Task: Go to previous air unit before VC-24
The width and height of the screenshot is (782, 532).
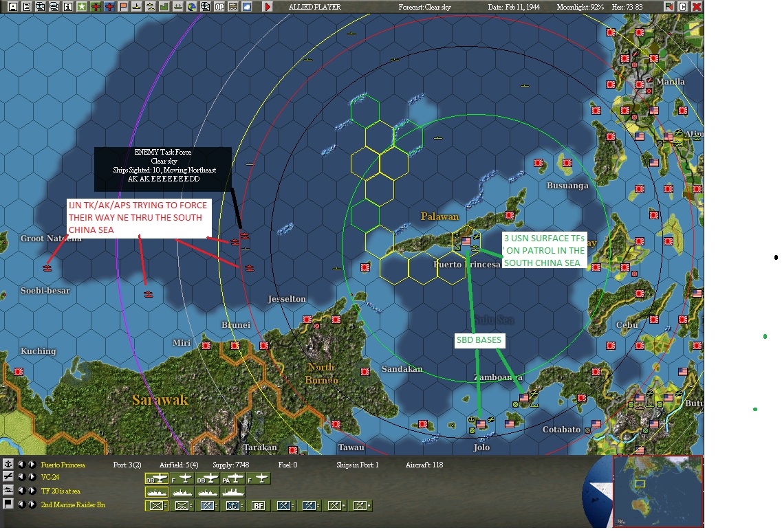Action: [21, 477]
